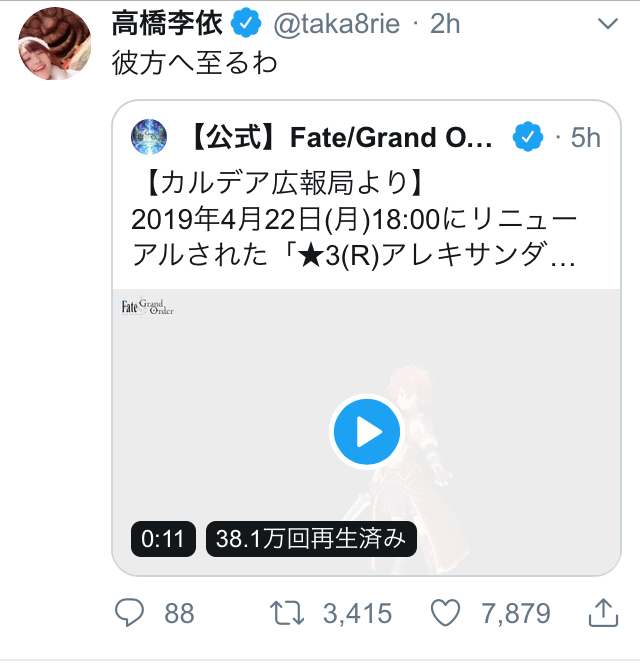Click the quoted tweet's verified badge
This screenshot has width=640, height=671.
(x=527, y=137)
